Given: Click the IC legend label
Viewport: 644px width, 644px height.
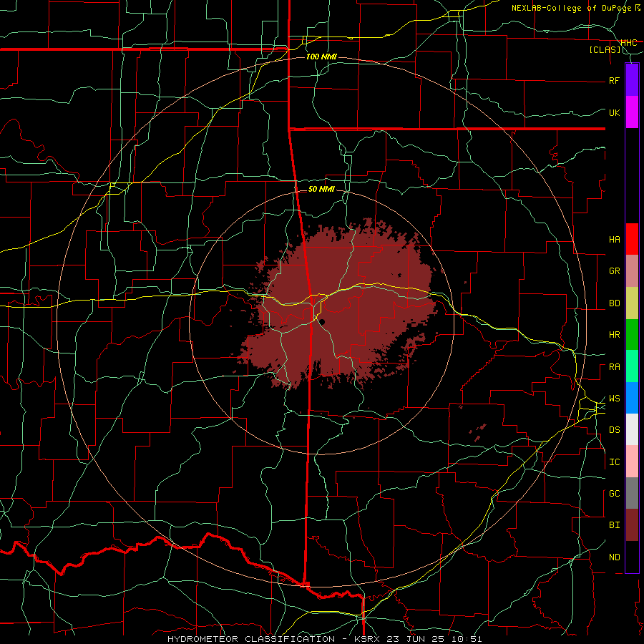Looking at the screenshot, I should tap(615, 462).
